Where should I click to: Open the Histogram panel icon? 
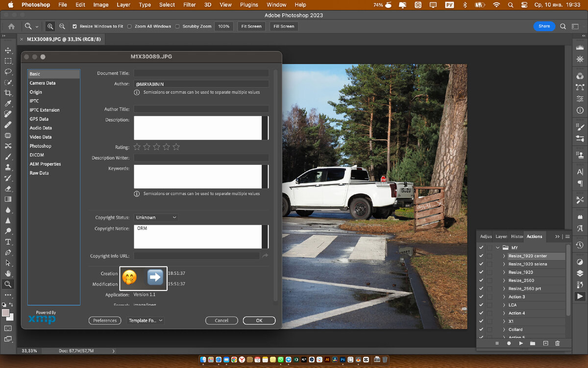pyautogui.click(x=580, y=47)
